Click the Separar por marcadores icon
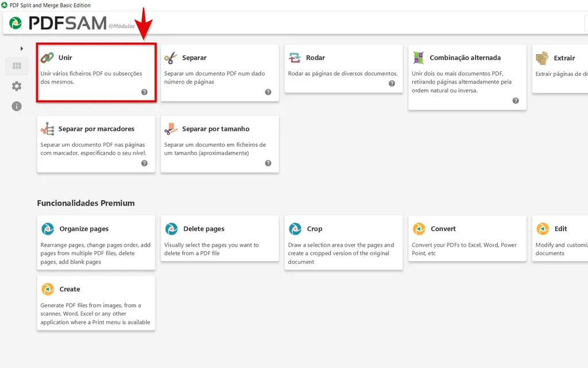The image size is (588, 368). pyautogui.click(x=47, y=129)
